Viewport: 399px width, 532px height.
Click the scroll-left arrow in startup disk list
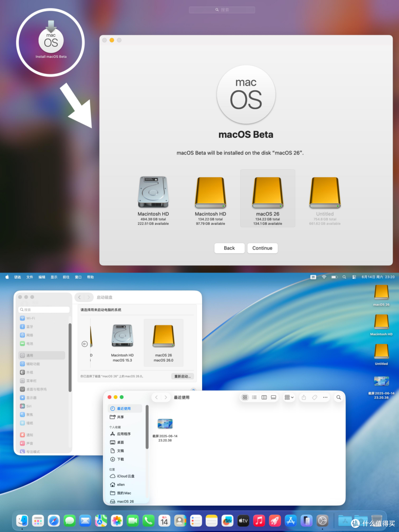pyautogui.click(x=85, y=344)
